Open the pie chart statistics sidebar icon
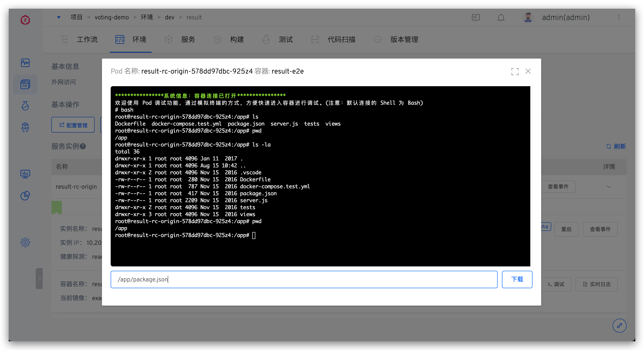The image size is (644, 350). pyautogui.click(x=25, y=195)
